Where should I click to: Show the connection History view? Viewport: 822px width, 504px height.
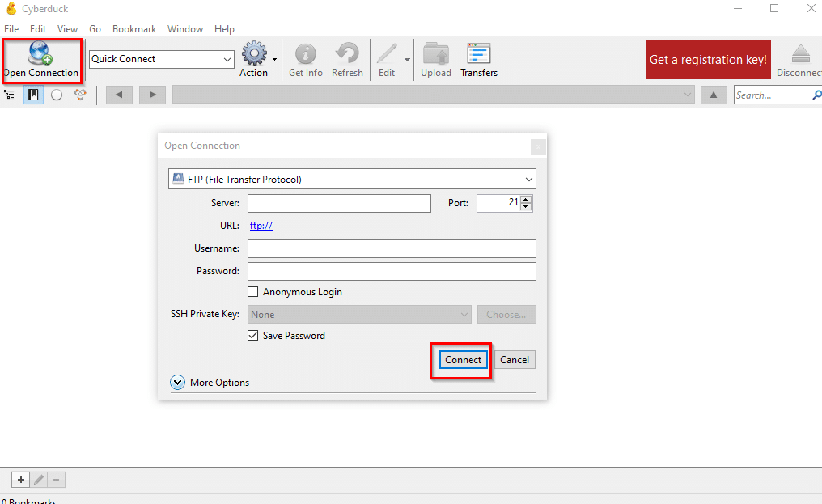click(x=57, y=95)
